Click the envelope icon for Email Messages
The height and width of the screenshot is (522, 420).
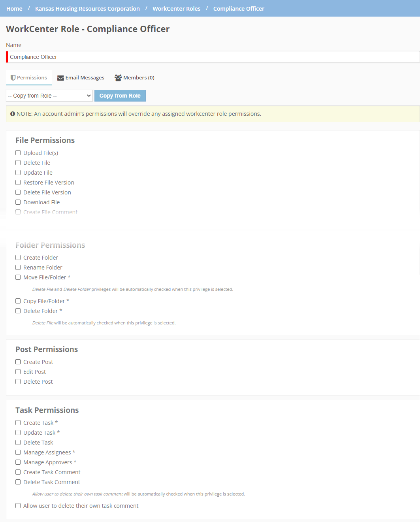60,78
